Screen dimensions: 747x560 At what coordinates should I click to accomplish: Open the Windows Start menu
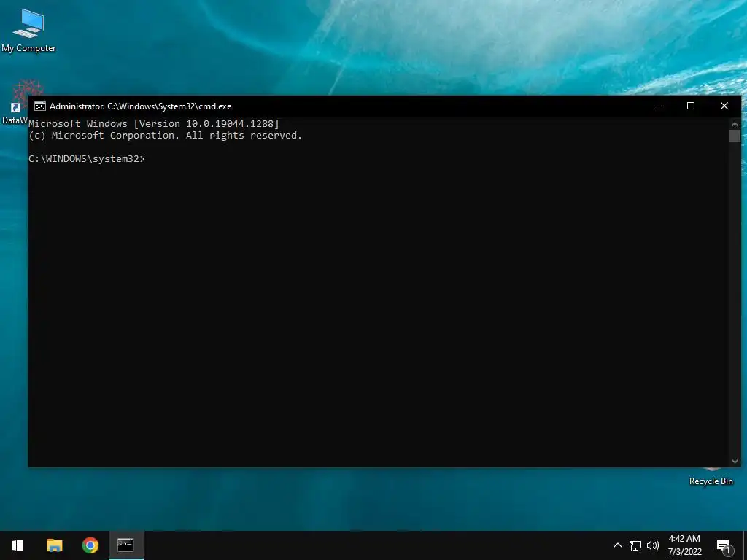coord(18,545)
